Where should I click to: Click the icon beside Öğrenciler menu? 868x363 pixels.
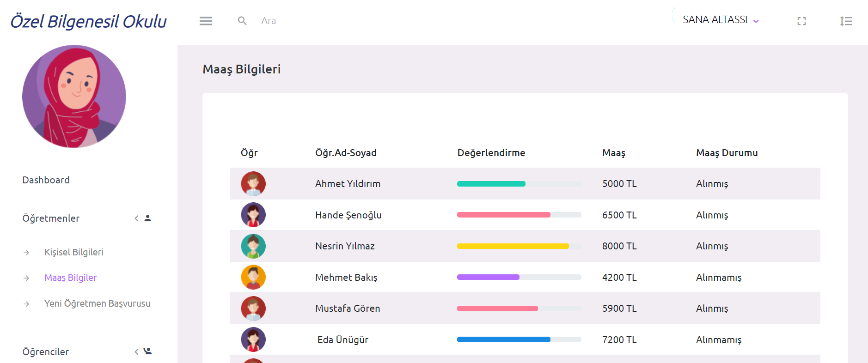(x=147, y=351)
